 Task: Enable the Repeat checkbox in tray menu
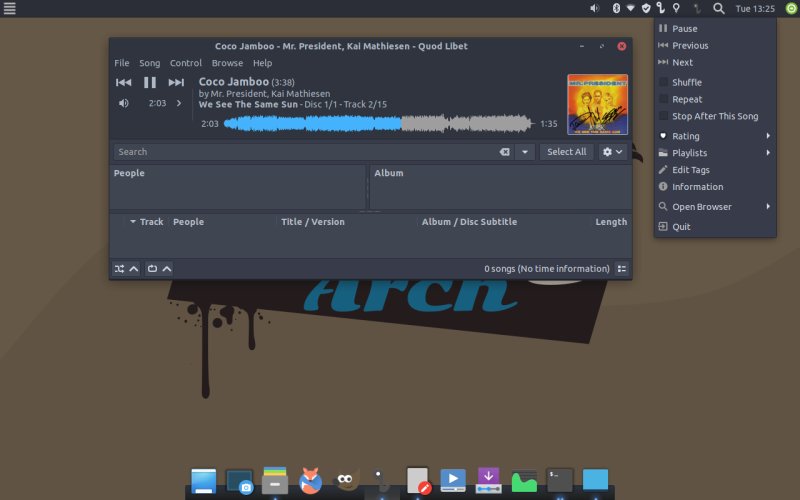point(663,99)
